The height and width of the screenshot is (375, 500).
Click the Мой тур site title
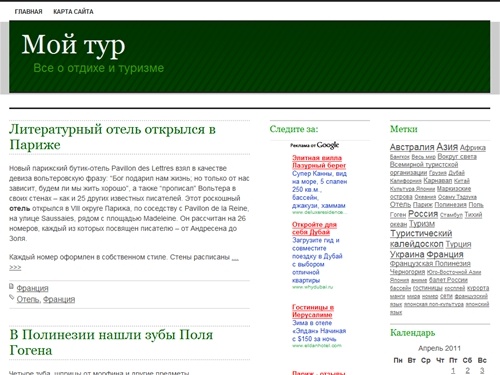click(x=73, y=45)
